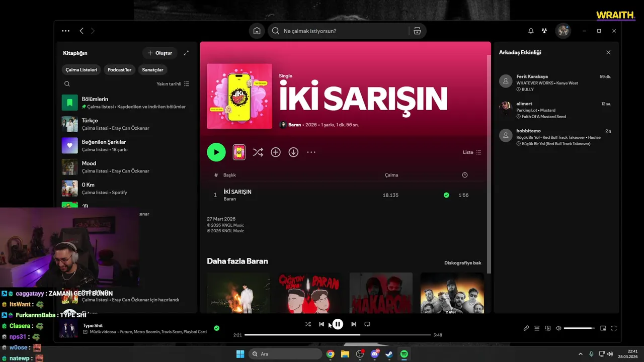
Task: Filter library by Çalma Listeleri
Action: pos(82,70)
